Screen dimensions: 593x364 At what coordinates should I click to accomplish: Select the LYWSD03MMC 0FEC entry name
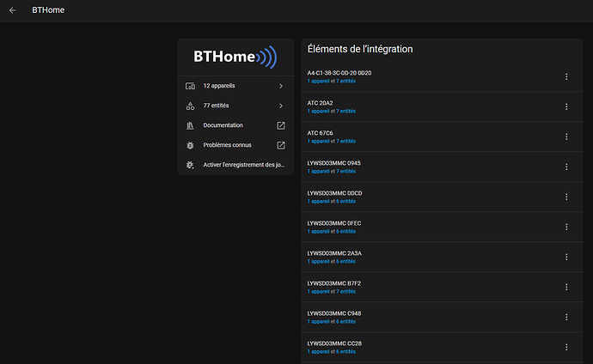334,223
